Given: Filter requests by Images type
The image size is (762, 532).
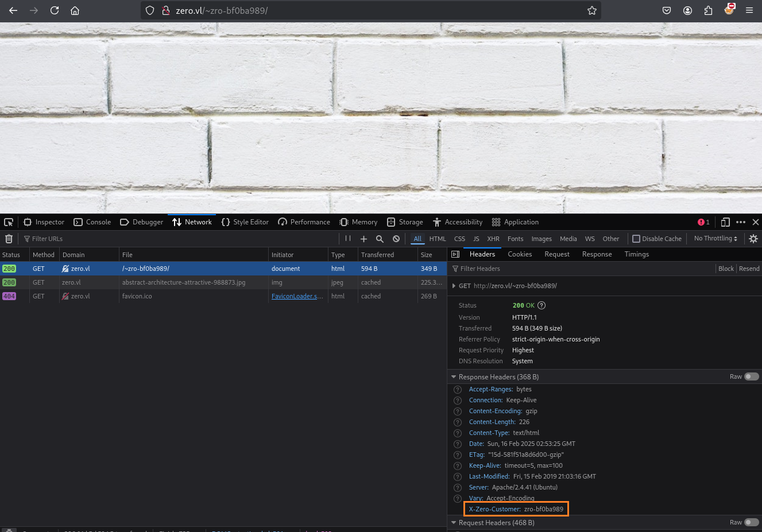Looking at the screenshot, I should coord(541,239).
